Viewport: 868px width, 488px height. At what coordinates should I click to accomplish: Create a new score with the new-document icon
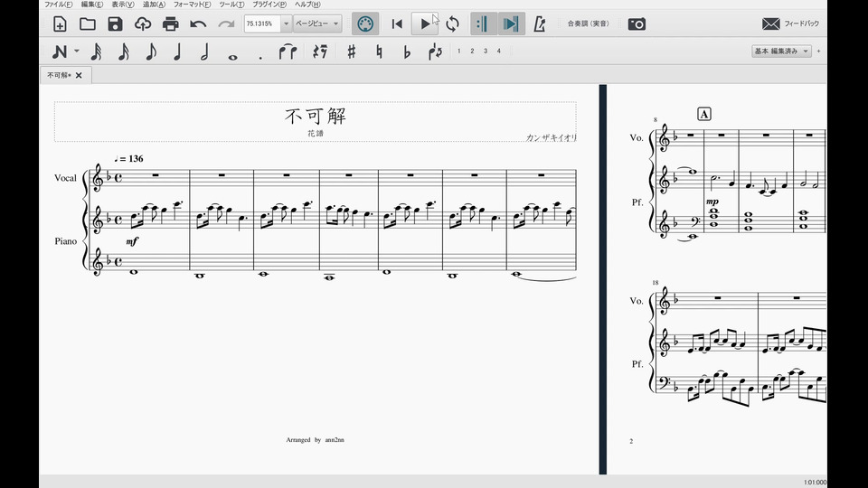coord(60,23)
